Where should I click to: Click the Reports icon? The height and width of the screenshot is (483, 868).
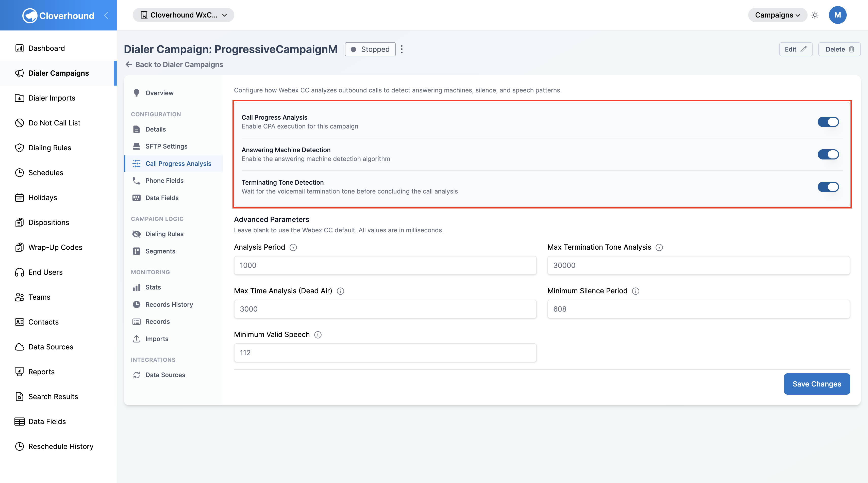pyautogui.click(x=19, y=372)
